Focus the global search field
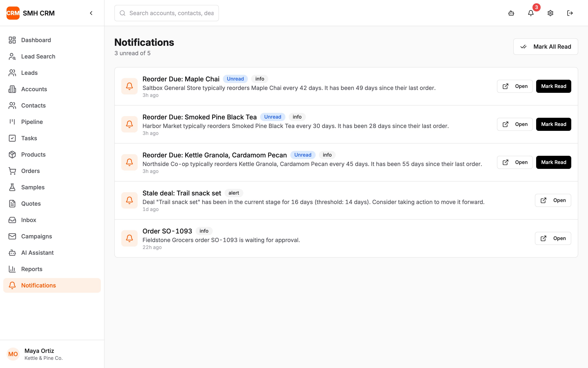 pos(166,13)
